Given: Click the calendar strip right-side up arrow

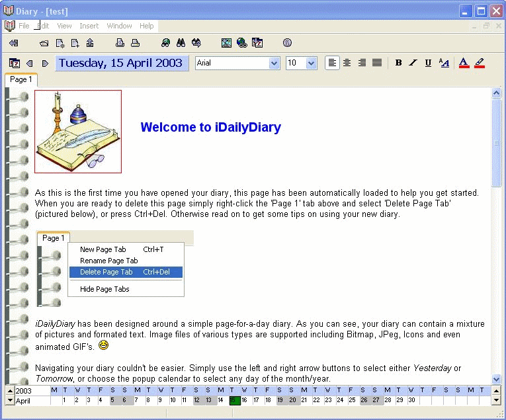Looking at the screenshot, I should pos(496,391).
